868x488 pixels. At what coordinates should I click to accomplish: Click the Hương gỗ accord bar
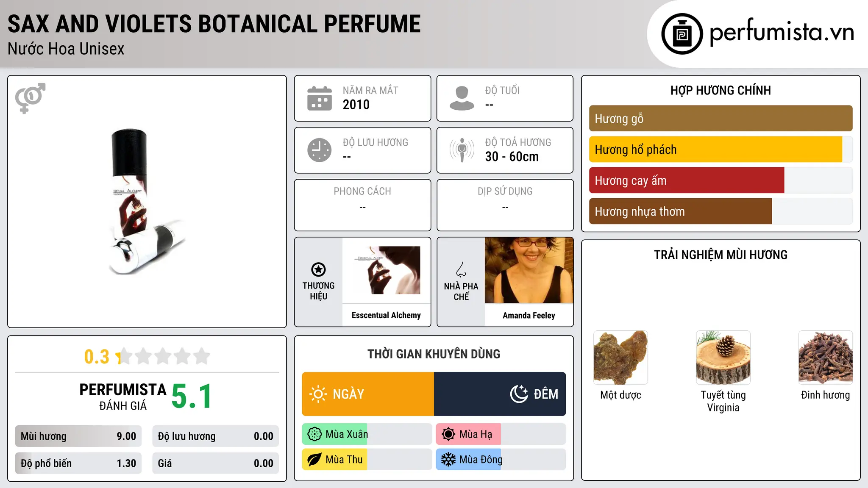(721, 119)
